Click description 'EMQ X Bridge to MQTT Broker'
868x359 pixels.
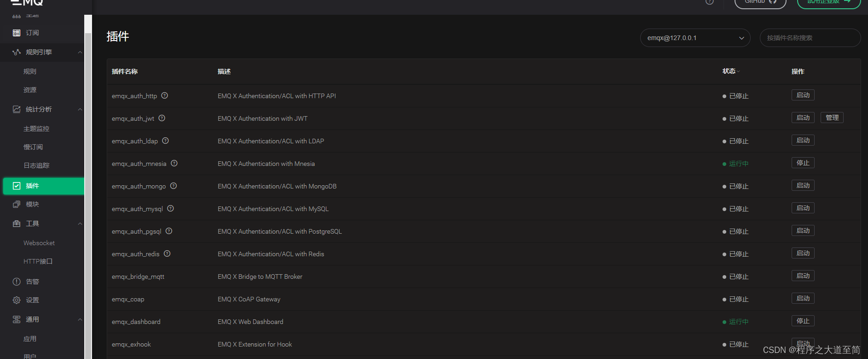point(260,277)
